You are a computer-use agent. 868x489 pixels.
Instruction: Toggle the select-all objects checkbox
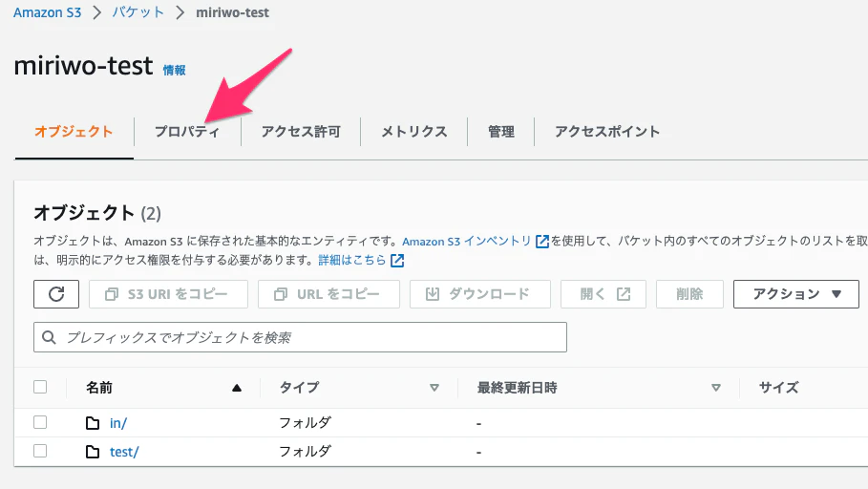click(40, 387)
